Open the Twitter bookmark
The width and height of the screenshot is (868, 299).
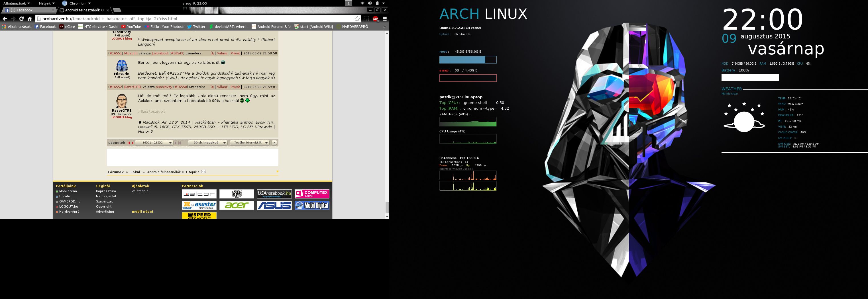pyautogui.click(x=196, y=26)
